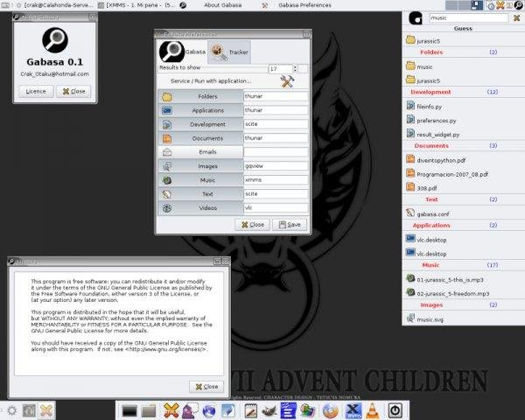This screenshot has width=525, height=420.
Task: Close the Gabasa Preferences dialog
Action: pyautogui.click(x=253, y=224)
